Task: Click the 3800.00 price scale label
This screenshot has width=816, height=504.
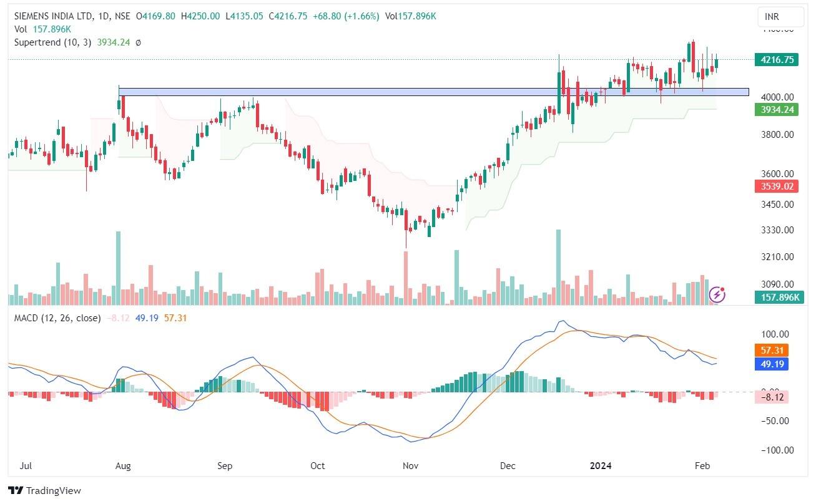Action: pyautogui.click(x=777, y=135)
